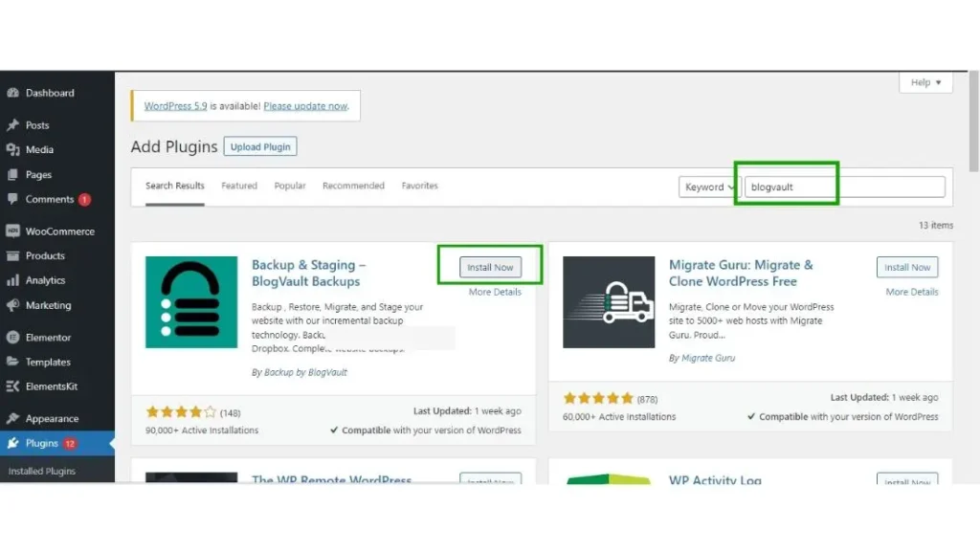Screen dimensions: 980x551
Task: Click the Pages icon in sidebar
Action: pyautogui.click(x=12, y=174)
